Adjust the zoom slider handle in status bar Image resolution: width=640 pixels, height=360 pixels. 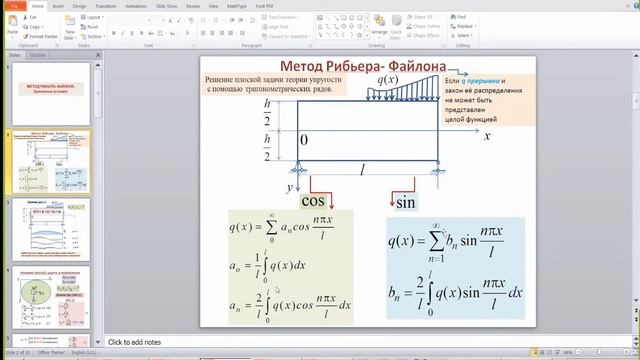(x=599, y=352)
